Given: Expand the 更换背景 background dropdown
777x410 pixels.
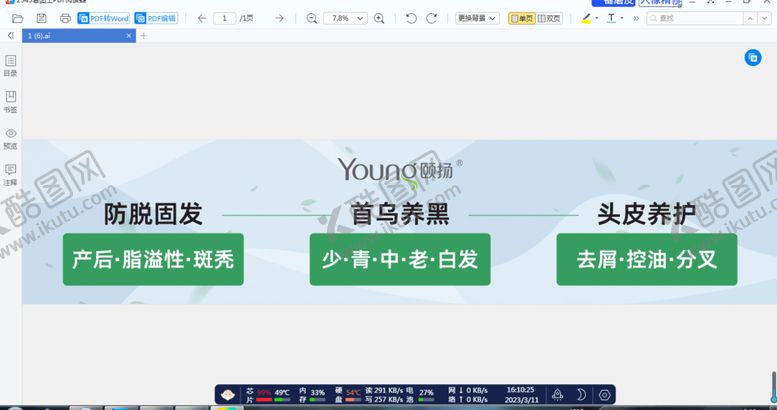Looking at the screenshot, I should pos(478,18).
